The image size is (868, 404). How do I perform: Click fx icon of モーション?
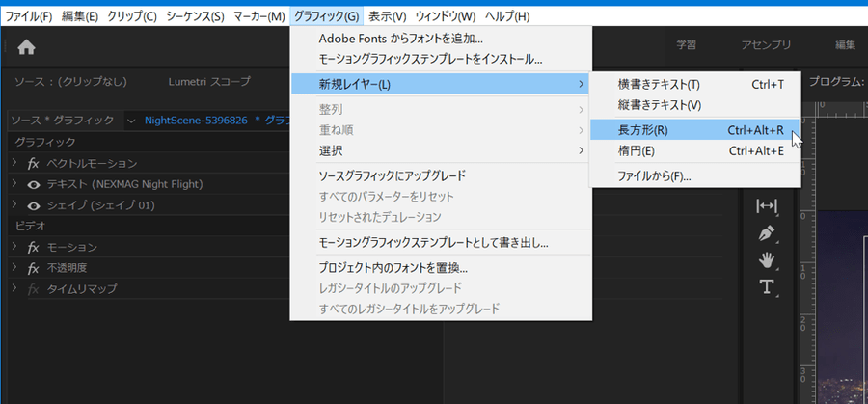pyautogui.click(x=33, y=247)
